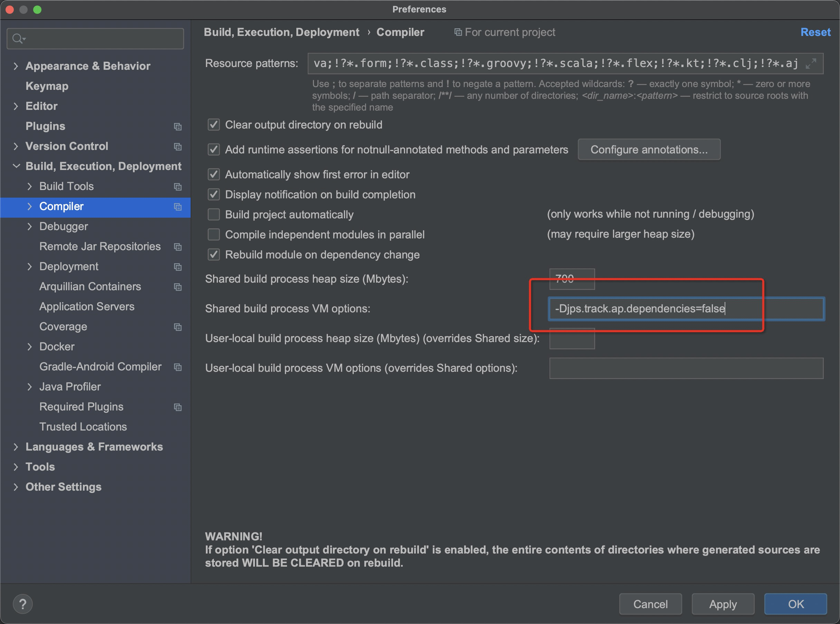This screenshot has width=840, height=624.
Task: Uncheck Clear output directory on rebuild
Action: pyautogui.click(x=214, y=125)
